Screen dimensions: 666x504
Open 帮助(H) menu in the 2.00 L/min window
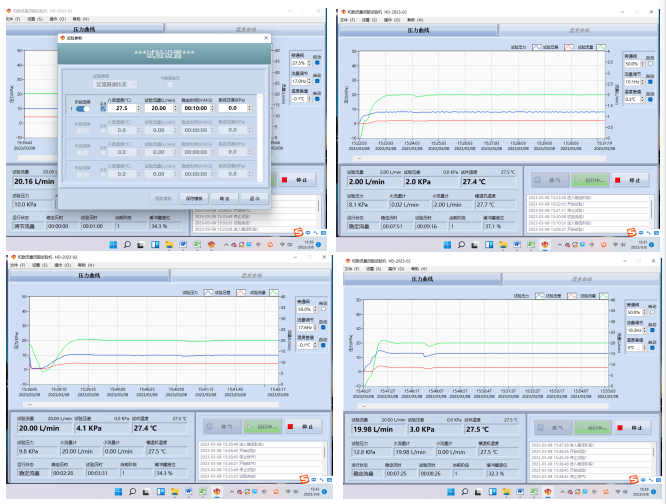[x=415, y=20]
